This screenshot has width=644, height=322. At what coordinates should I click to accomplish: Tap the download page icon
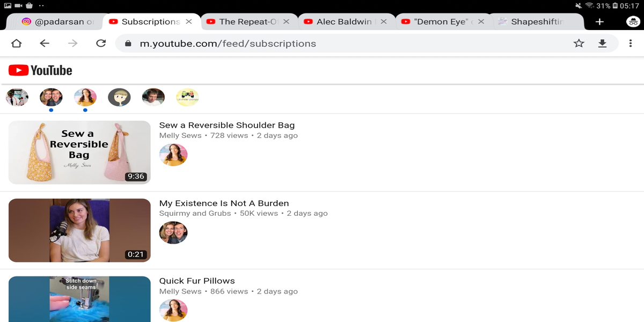pos(602,43)
